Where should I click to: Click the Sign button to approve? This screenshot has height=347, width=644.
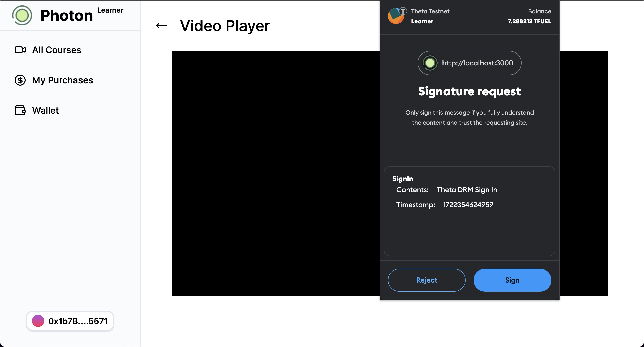coord(512,280)
